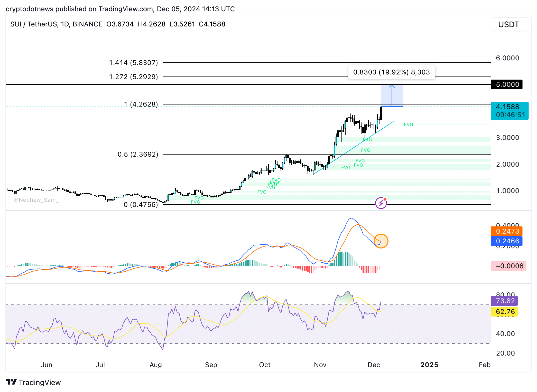Select the 1.414 (5.8307) Fibonacci level label
The width and height of the screenshot is (537, 392).
click(x=133, y=63)
